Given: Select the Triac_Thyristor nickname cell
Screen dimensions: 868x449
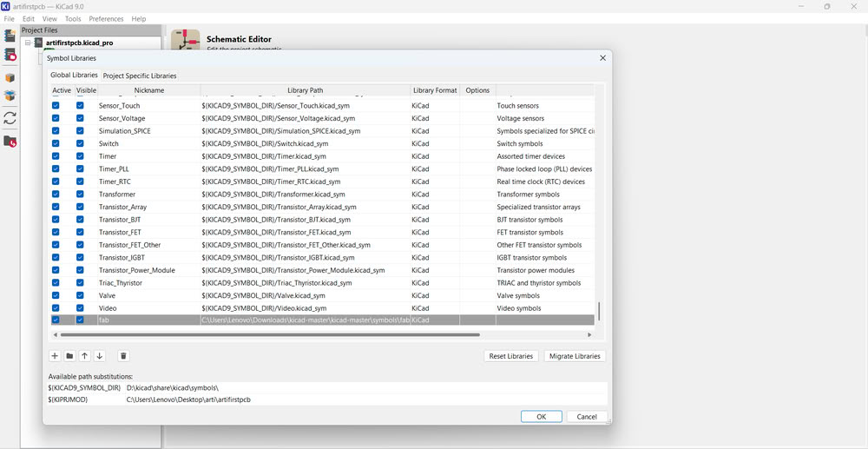Looking at the screenshot, I should pyautogui.click(x=149, y=283).
